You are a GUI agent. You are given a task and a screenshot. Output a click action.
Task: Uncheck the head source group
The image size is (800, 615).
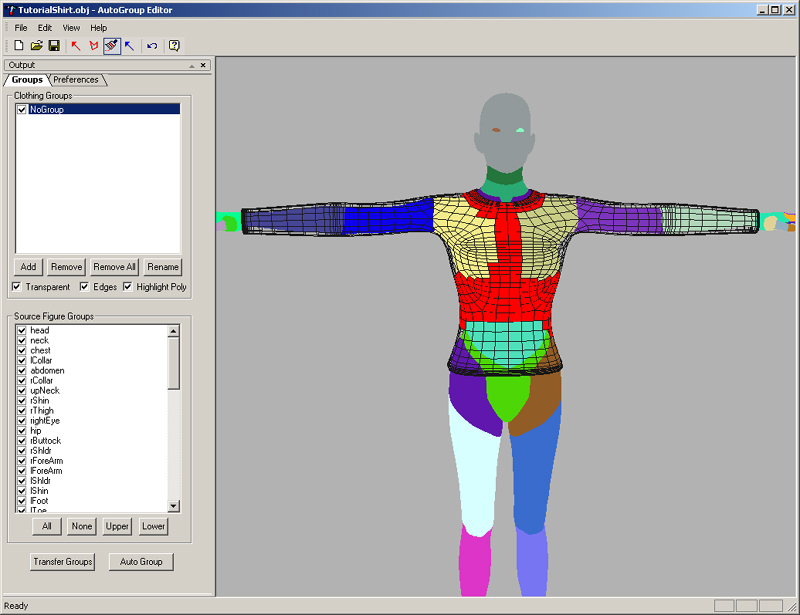click(x=22, y=330)
